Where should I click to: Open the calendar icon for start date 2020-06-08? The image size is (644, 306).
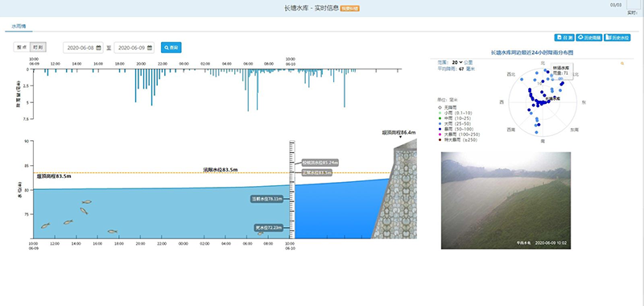98,48
